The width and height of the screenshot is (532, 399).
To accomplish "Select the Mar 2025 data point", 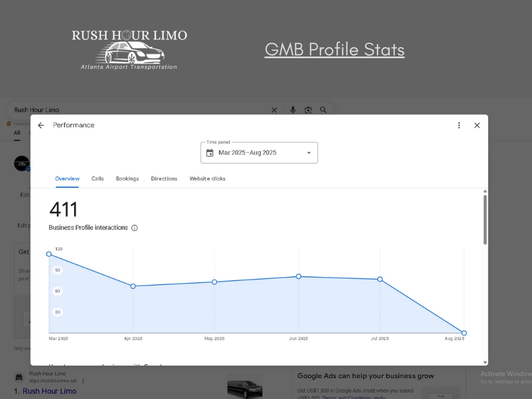I will click(x=49, y=254).
